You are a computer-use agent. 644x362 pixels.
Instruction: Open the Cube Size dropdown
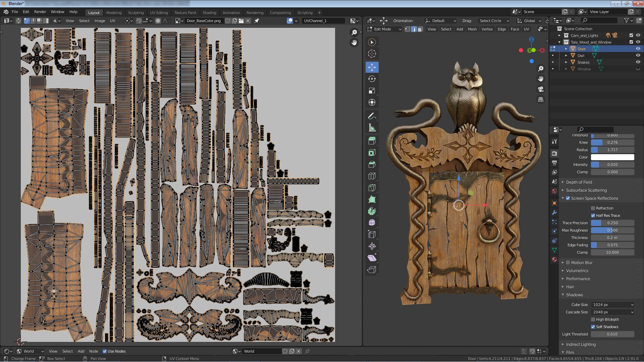[x=612, y=305]
